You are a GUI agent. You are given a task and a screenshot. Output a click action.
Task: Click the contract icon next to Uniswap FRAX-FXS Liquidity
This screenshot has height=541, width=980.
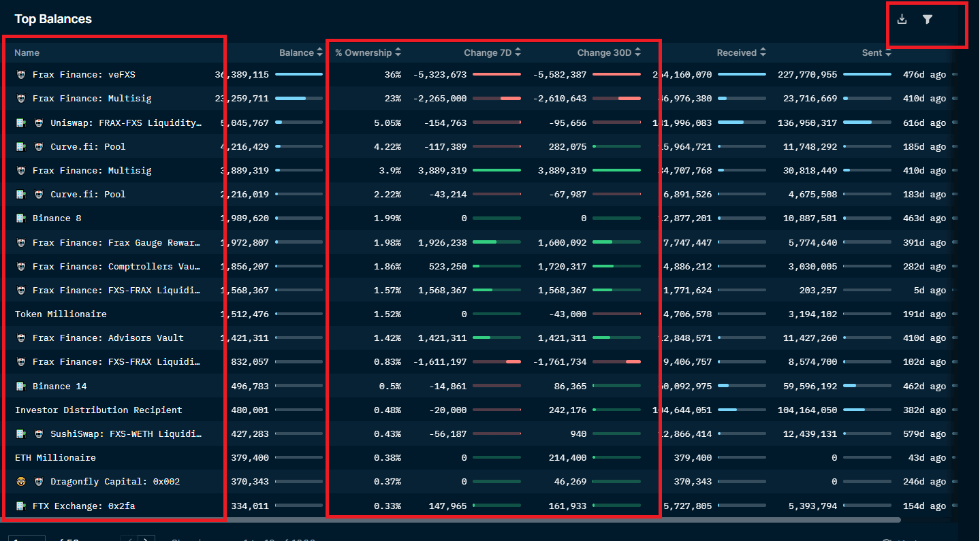[x=20, y=122]
